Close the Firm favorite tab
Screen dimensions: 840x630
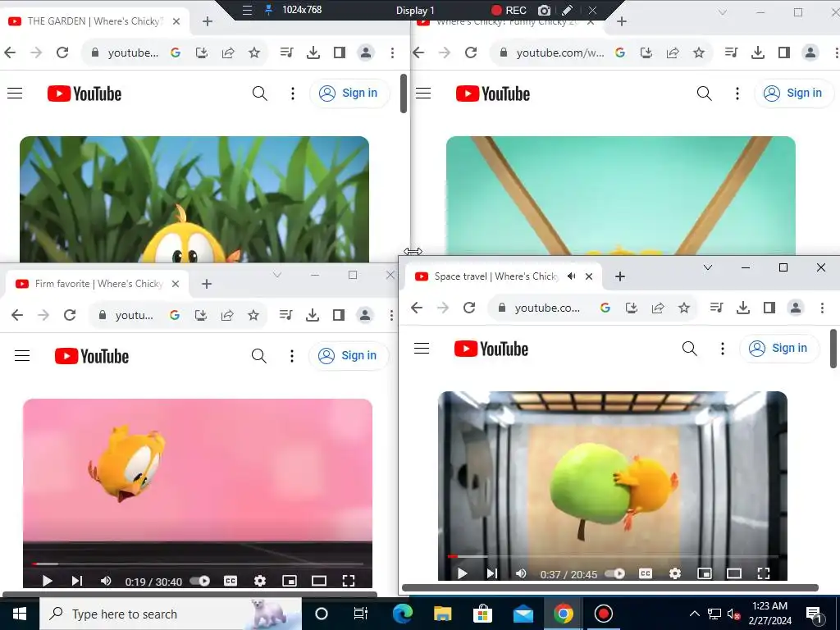pos(176,284)
